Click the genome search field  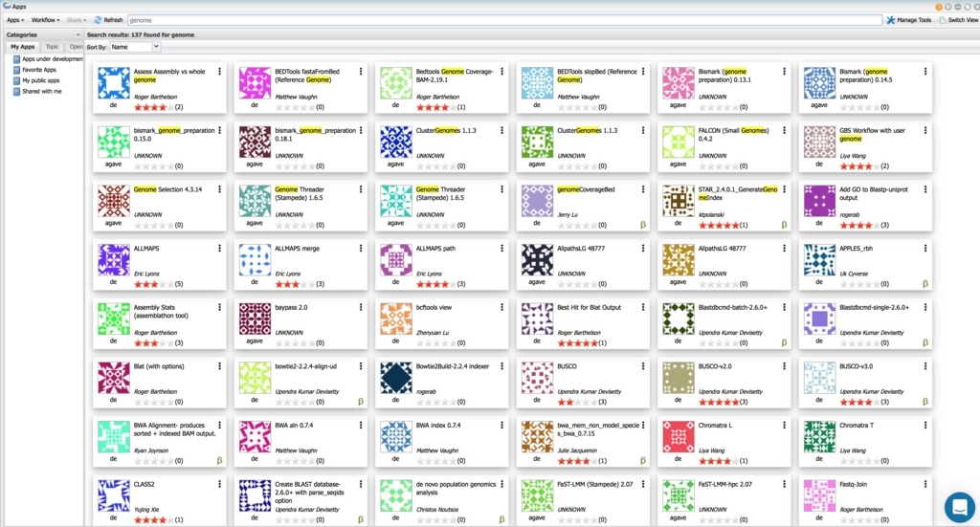(504, 20)
